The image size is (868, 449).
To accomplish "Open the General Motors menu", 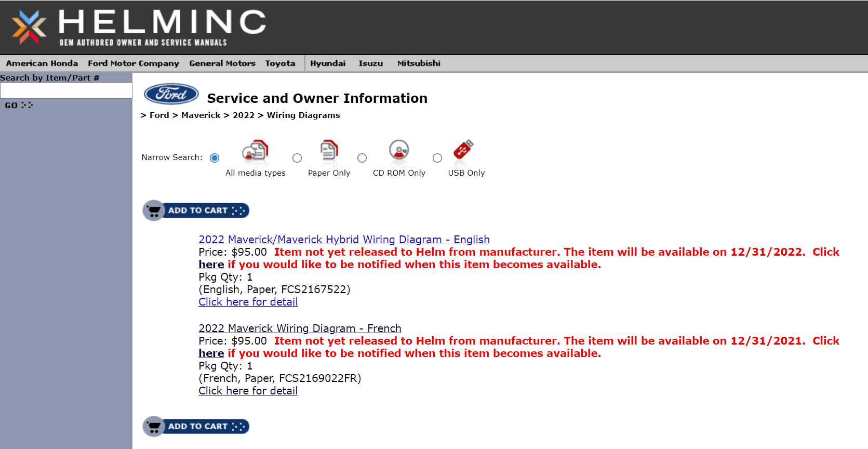I will click(x=222, y=63).
